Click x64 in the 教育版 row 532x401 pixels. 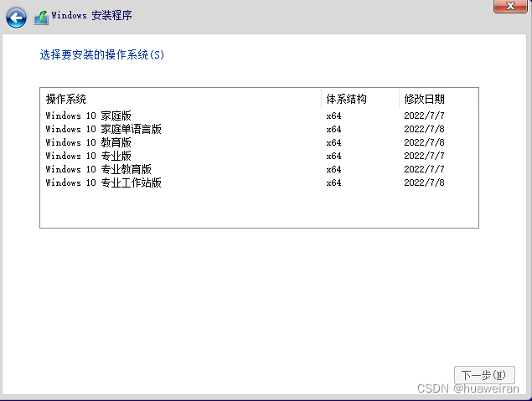(x=333, y=142)
